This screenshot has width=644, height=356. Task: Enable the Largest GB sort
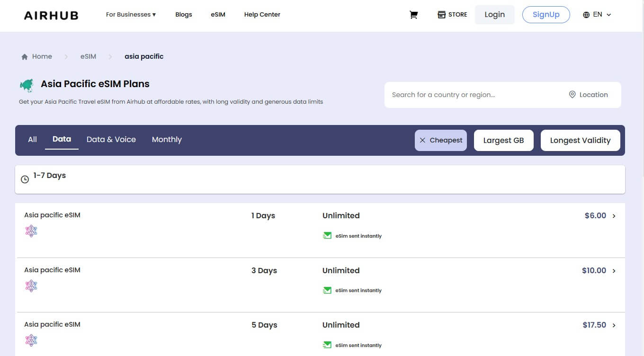504,140
